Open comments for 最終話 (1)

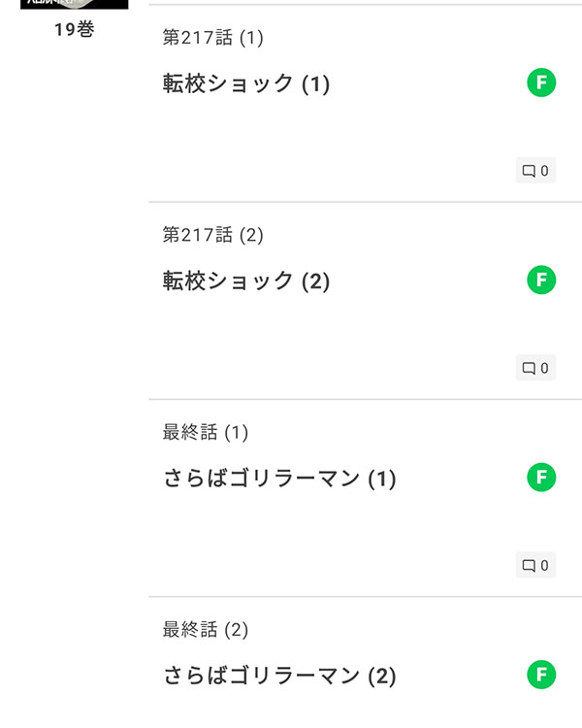click(535, 565)
